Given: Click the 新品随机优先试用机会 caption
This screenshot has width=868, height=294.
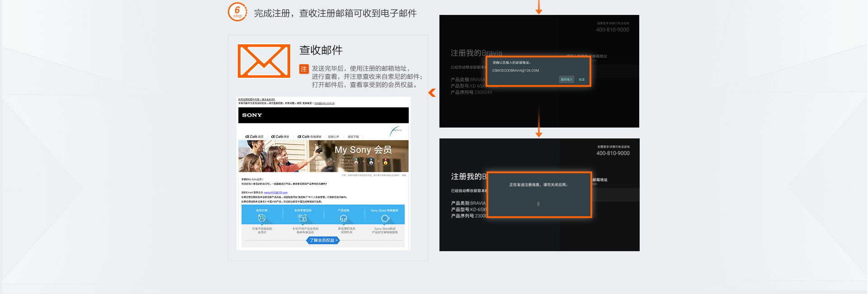Looking at the screenshot, I should [347, 231].
